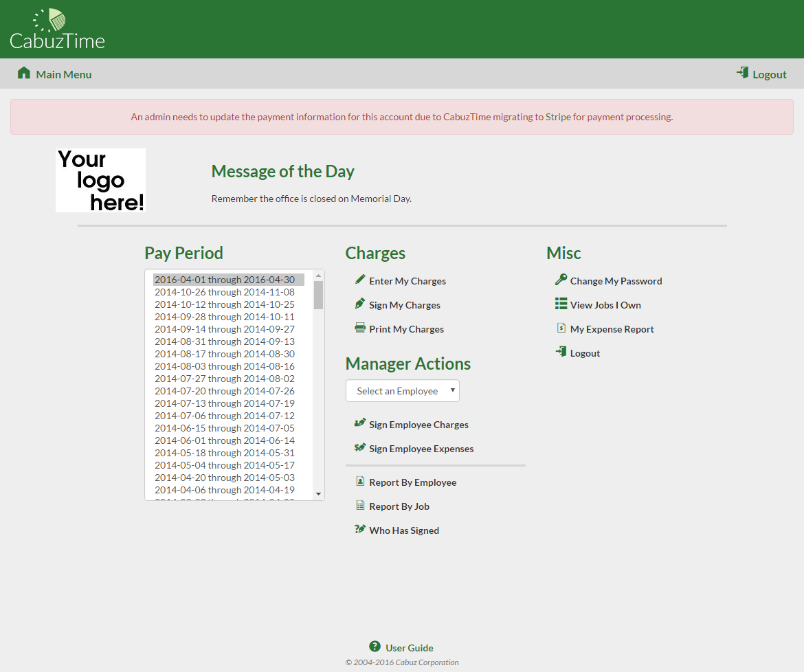Click the printer icon beside Print My Charges
This screenshot has height=672, width=804.
(x=360, y=328)
